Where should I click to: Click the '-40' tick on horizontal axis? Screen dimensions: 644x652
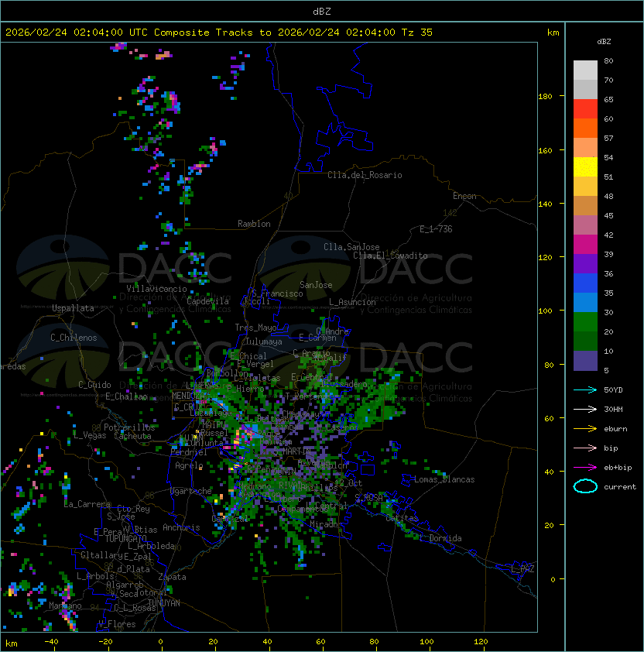(51, 642)
